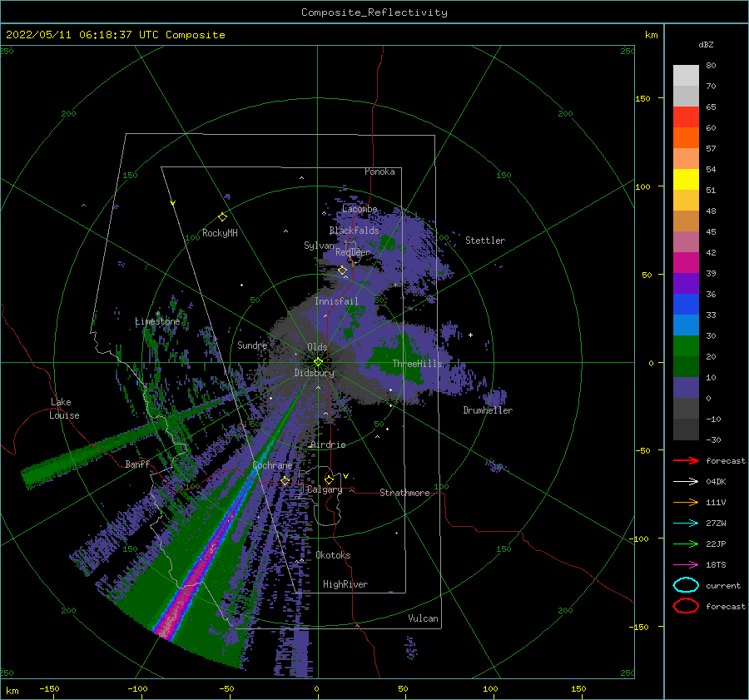Click the HighRiver town label

click(x=345, y=584)
